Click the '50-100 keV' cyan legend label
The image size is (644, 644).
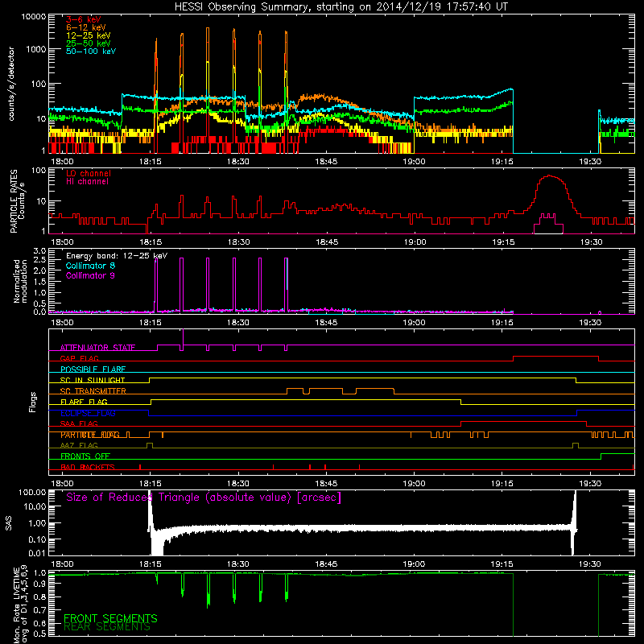pyautogui.click(x=91, y=52)
